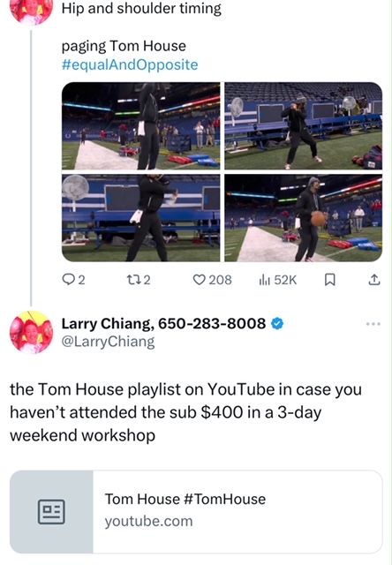Bookmark the hip and shoulder timing tweet
Image resolution: width=392 pixels, height=565 pixels.
(330, 280)
